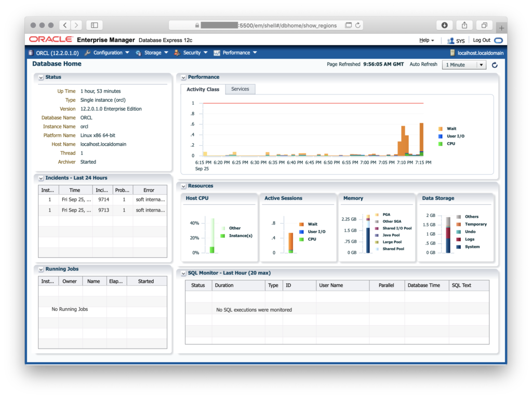Viewport: 532px width, 398px height.
Task: Toggle the Safari sidebar button
Action: click(95, 25)
